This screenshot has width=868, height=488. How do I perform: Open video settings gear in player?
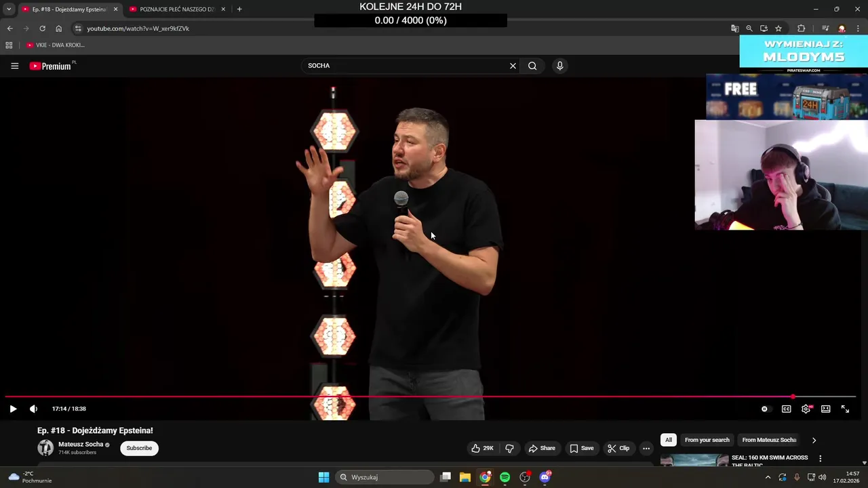(806, 409)
